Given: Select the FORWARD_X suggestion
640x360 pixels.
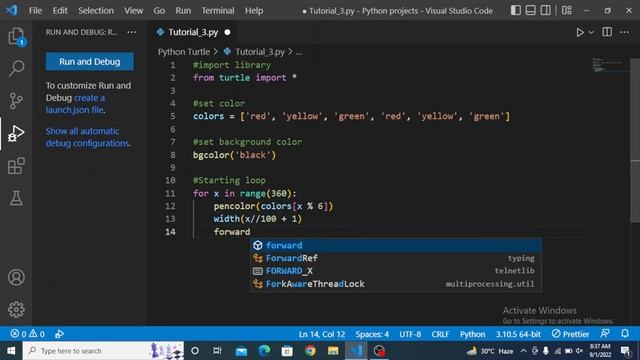Looking at the screenshot, I should tap(396, 271).
